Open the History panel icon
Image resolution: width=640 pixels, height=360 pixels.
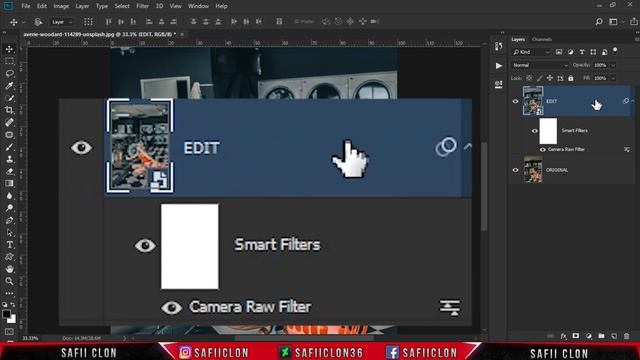(x=498, y=47)
